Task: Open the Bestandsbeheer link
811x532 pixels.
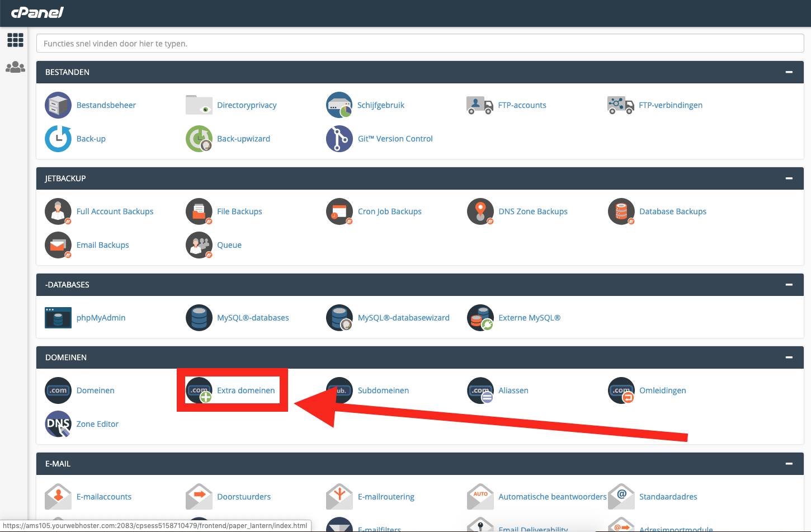Action: 106,105
